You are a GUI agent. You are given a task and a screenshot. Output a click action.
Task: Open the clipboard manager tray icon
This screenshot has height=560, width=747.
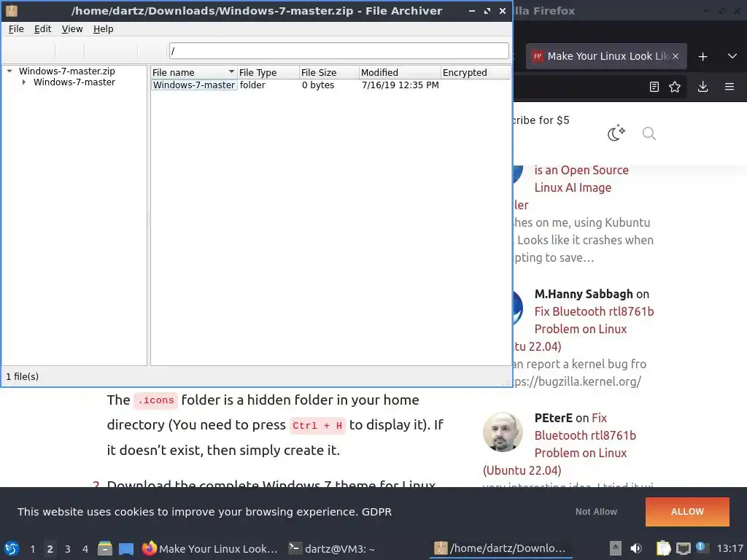pos(662,548)
